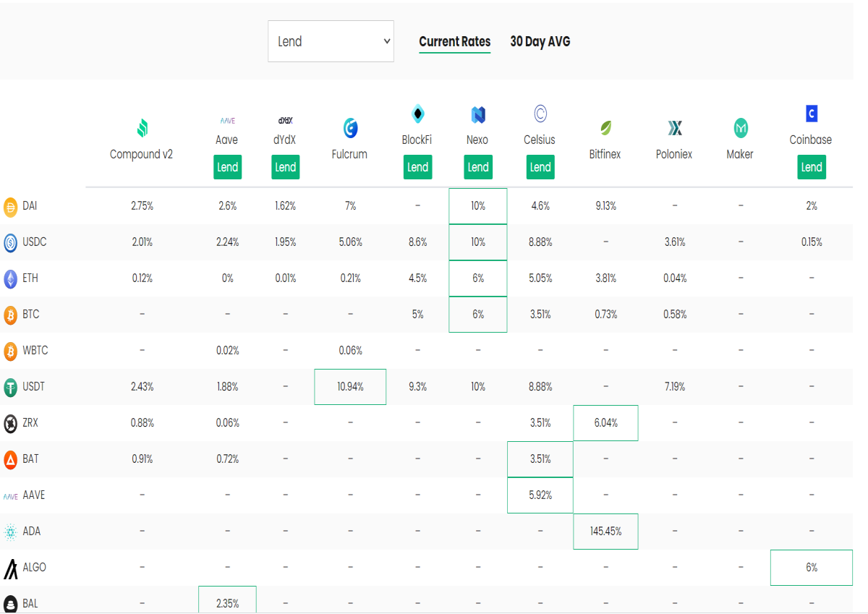868x614 pixels.
Task: Click the Compound v2 column label
Action: (141, 154)
